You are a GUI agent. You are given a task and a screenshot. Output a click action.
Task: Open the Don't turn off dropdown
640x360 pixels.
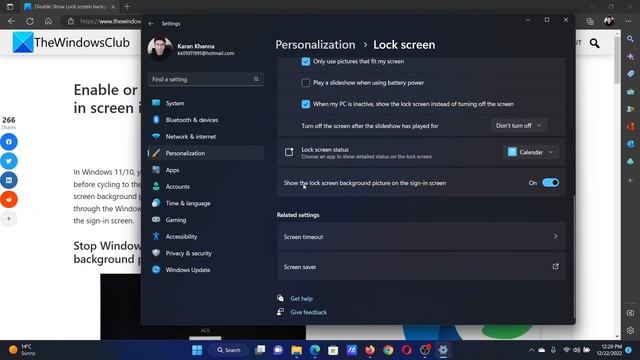point(519,126)
